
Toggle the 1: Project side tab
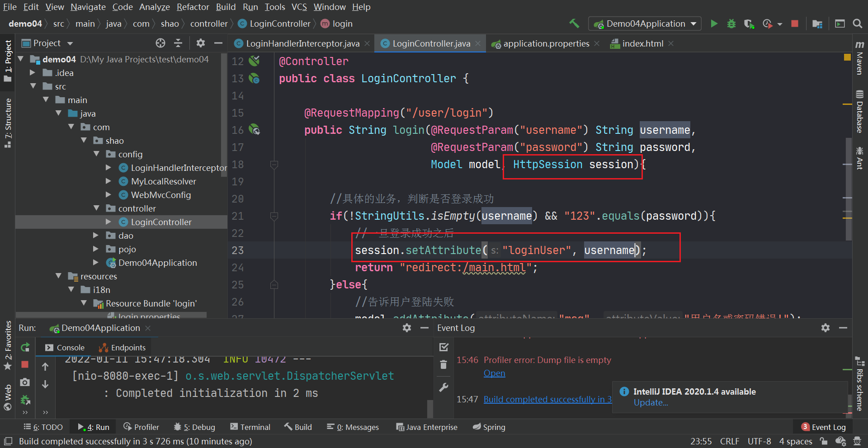pyautogui.click(x=8, y=61)
